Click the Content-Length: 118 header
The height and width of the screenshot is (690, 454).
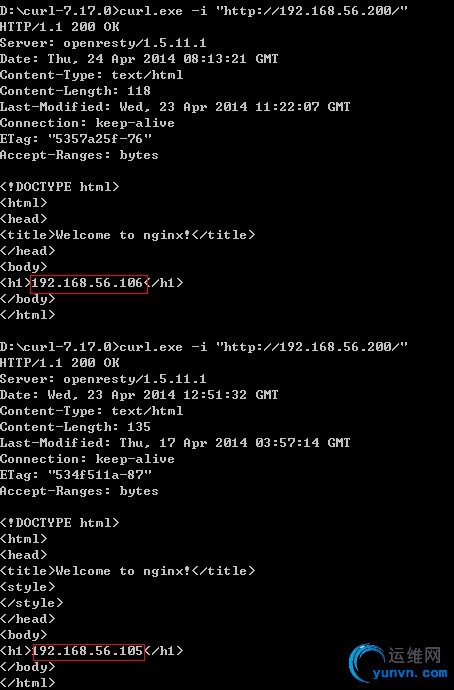[x=75, y=91]
